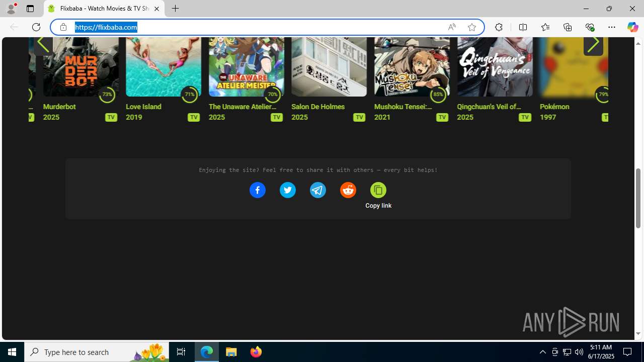Click the page vertical scrollbar thumb
This screenshot has height=362, width=644.
click(638, 198)
